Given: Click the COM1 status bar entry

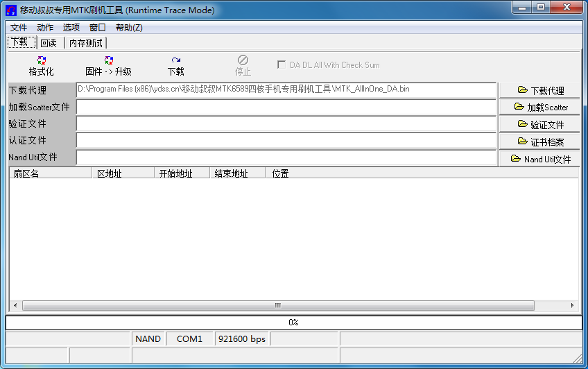Looking at the screenshot, I should point(190,339).
